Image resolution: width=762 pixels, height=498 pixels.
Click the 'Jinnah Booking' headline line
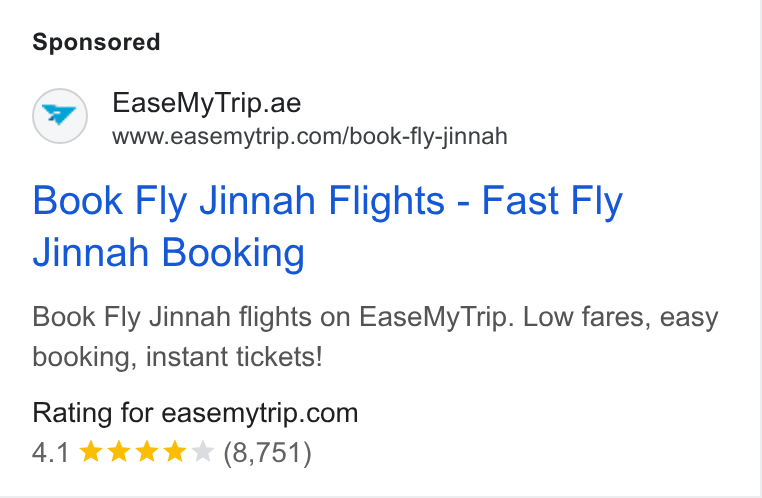click(169, 253)
